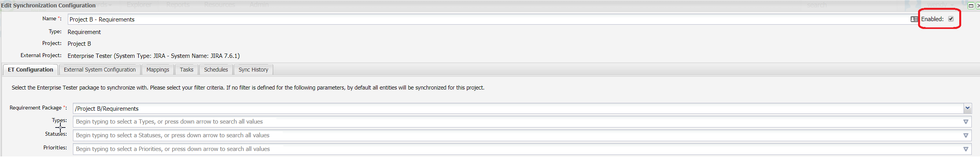Click the Name text field
This screenshot has height=158, width=980.
(470, 19)
